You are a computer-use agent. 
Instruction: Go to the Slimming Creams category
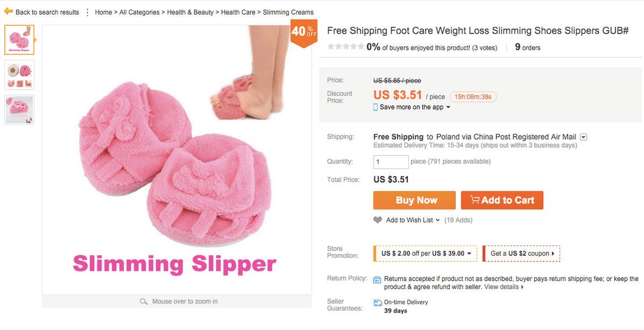click(288, 12)
